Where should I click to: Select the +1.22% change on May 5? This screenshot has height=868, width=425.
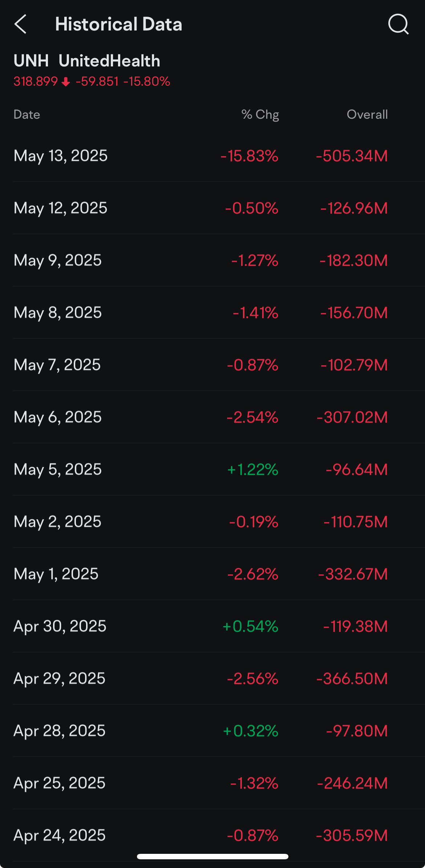(x=253, y=469)
